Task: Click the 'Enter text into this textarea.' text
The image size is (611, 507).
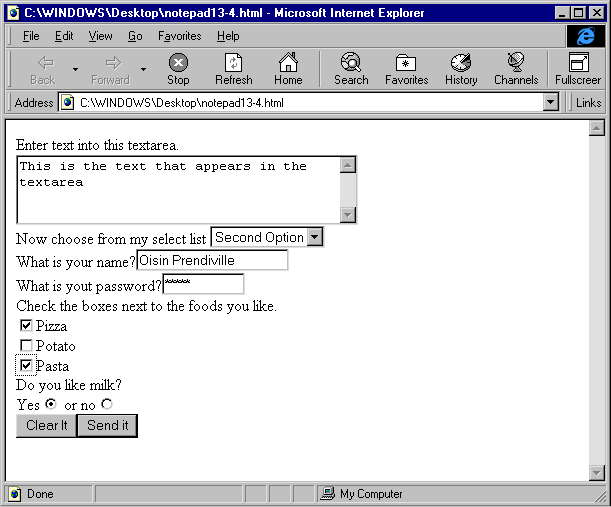Action: pos(97,145)
